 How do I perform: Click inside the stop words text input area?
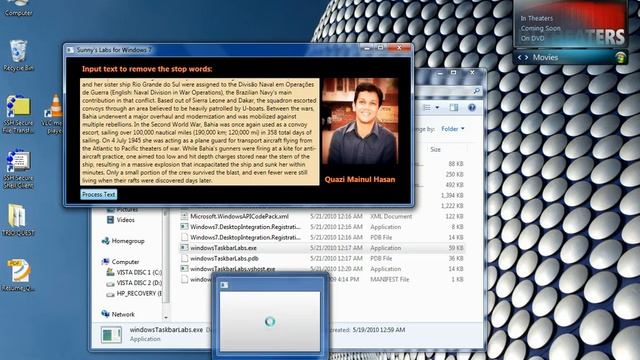[x=200, y=132]
